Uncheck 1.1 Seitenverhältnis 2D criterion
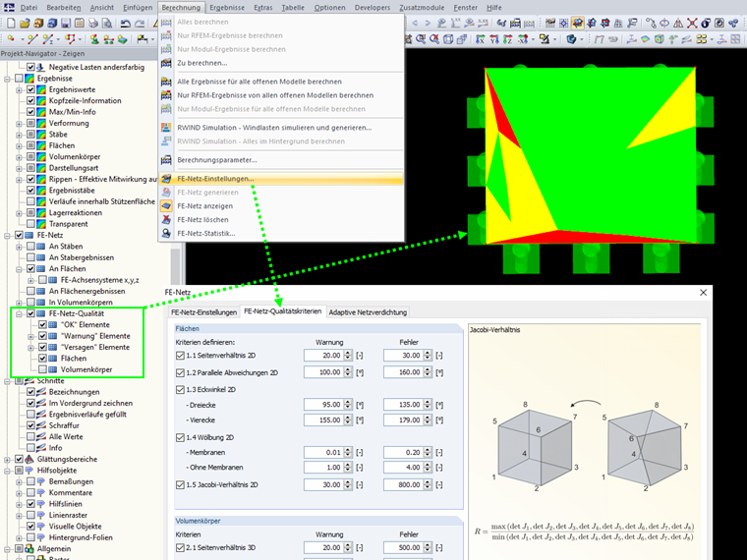This screenshot has width=747, height=560. point(180,356)
